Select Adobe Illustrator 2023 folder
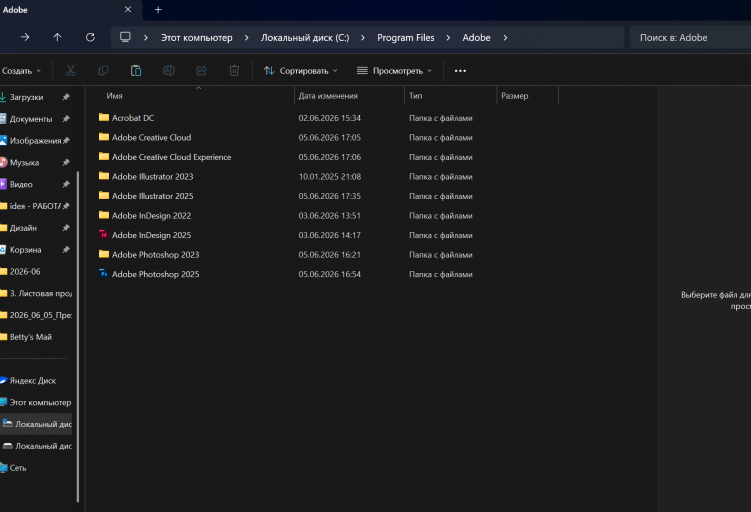 152,177
